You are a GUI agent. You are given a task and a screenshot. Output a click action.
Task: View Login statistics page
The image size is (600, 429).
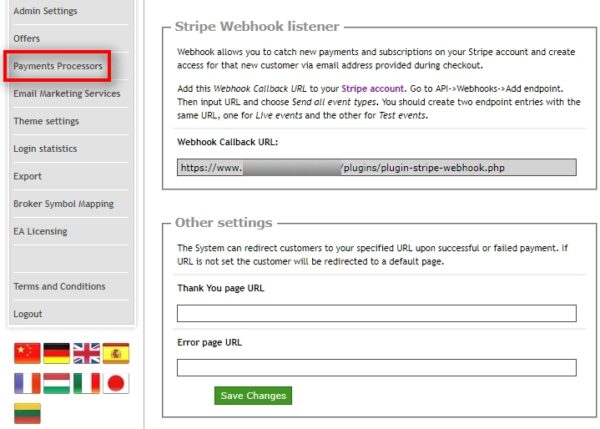point(45,149)
